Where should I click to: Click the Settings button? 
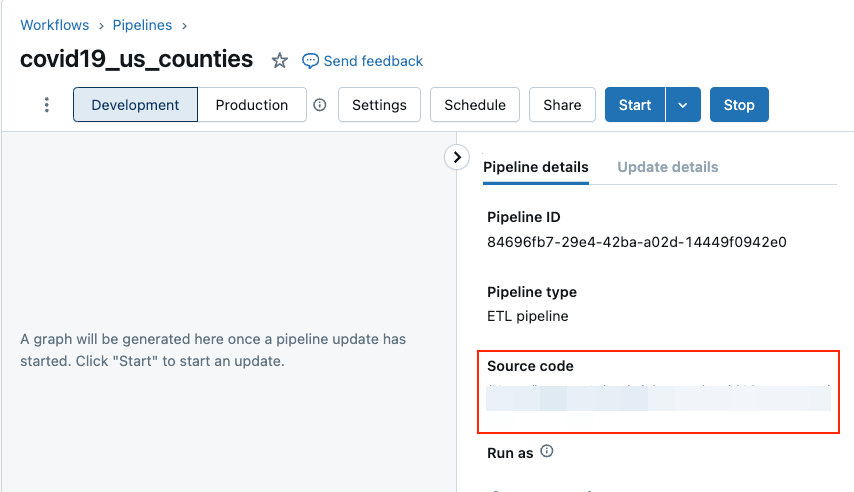click(x=379, y=105)
